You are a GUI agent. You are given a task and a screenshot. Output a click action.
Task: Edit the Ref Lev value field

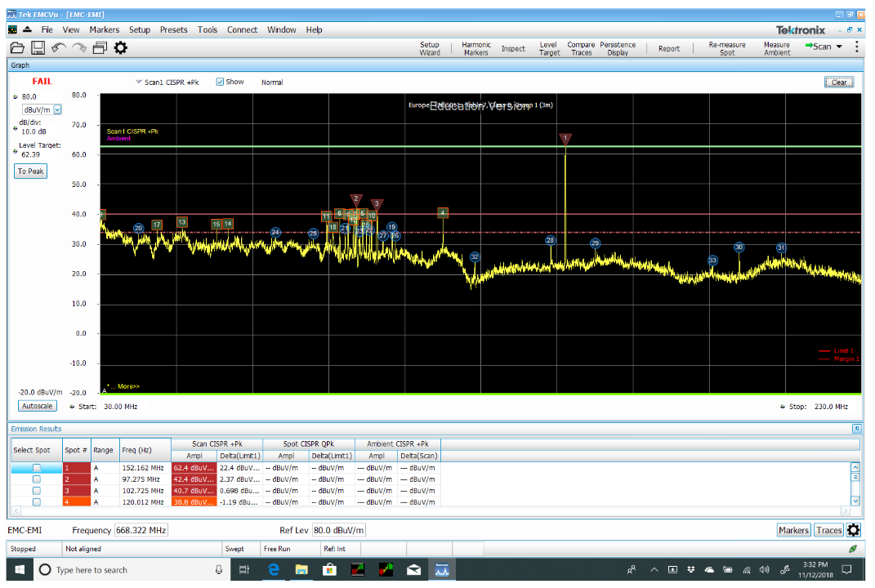pos(339,529)
